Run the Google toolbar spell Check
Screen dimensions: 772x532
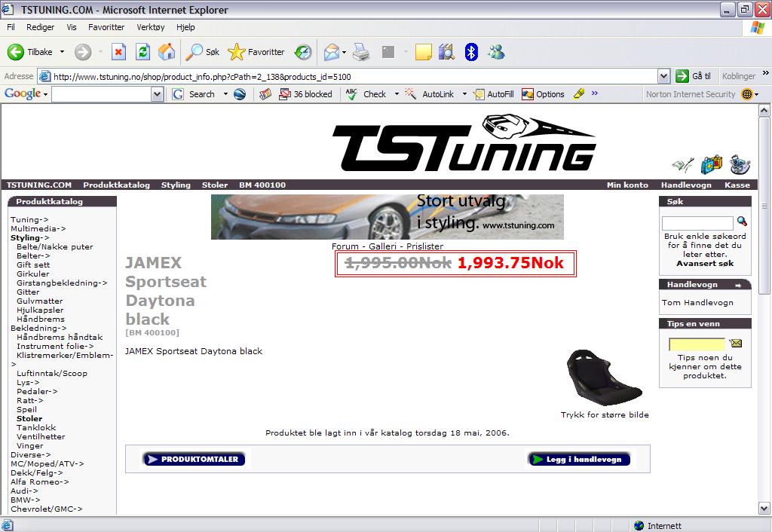(x=366, y=94)
